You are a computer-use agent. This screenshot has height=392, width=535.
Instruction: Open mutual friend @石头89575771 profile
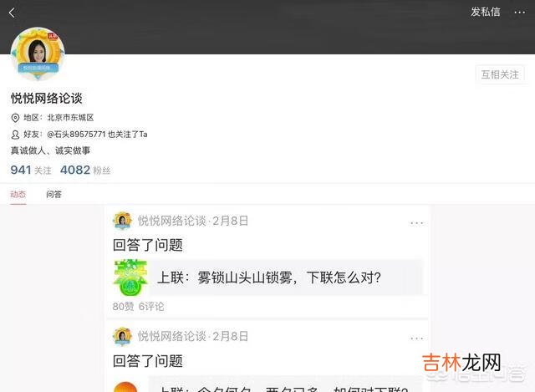coord(76,135)
